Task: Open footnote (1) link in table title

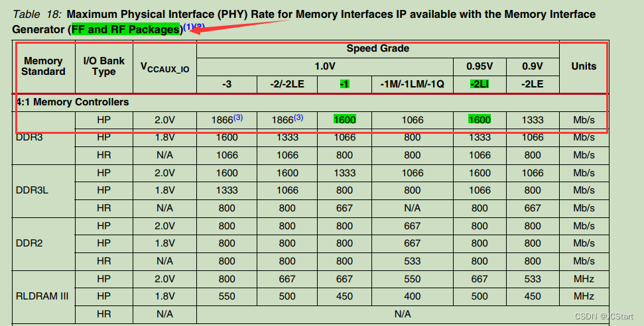Action: [x=188, y=27]
